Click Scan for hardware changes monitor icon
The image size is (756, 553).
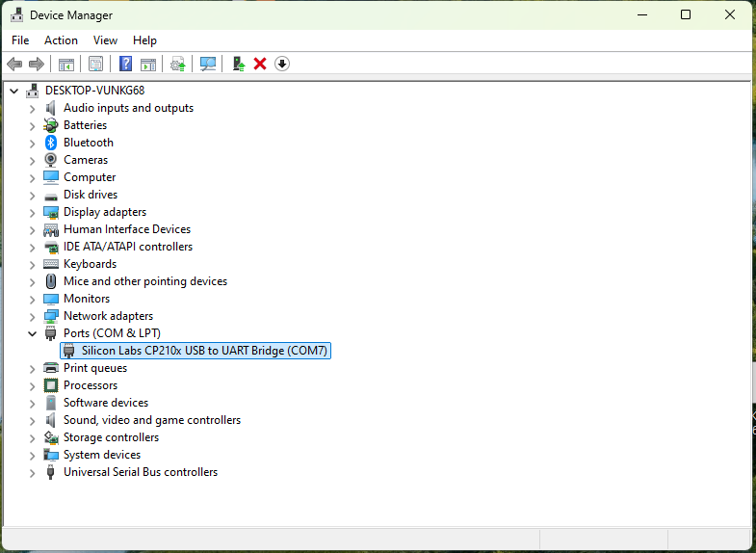click(208, 64)
